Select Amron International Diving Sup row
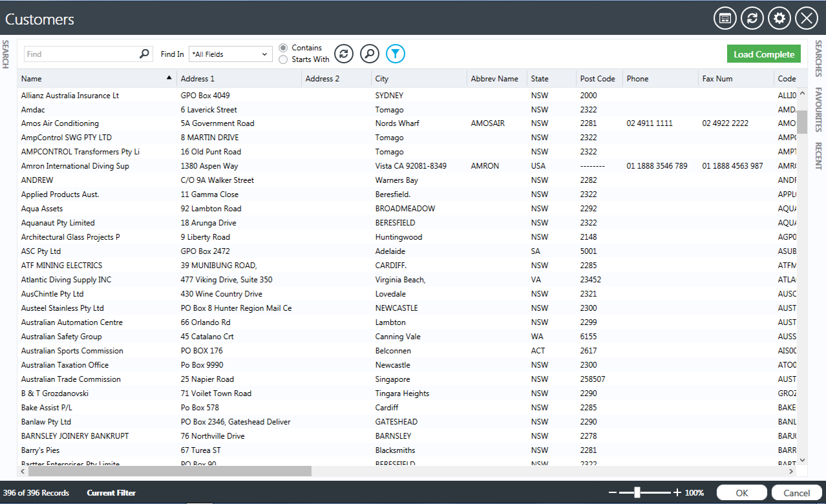 coord(407,166)
